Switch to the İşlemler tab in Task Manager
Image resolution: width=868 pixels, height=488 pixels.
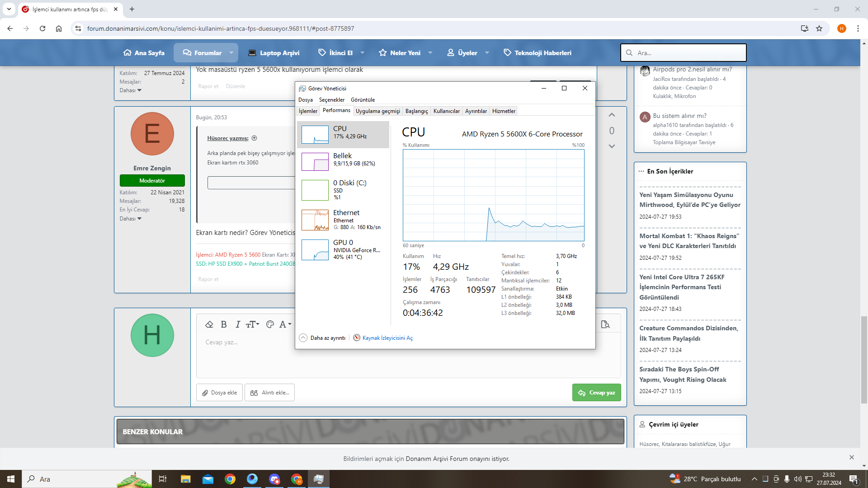308,111
